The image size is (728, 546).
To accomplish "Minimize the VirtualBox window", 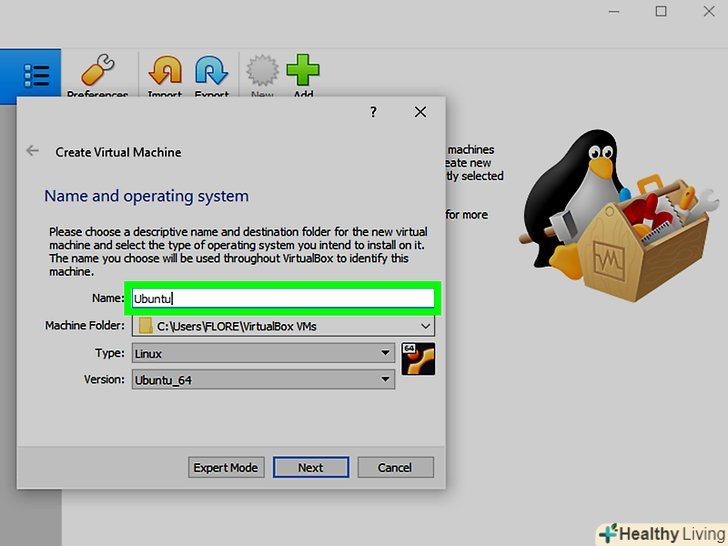I will coord(614,12).
